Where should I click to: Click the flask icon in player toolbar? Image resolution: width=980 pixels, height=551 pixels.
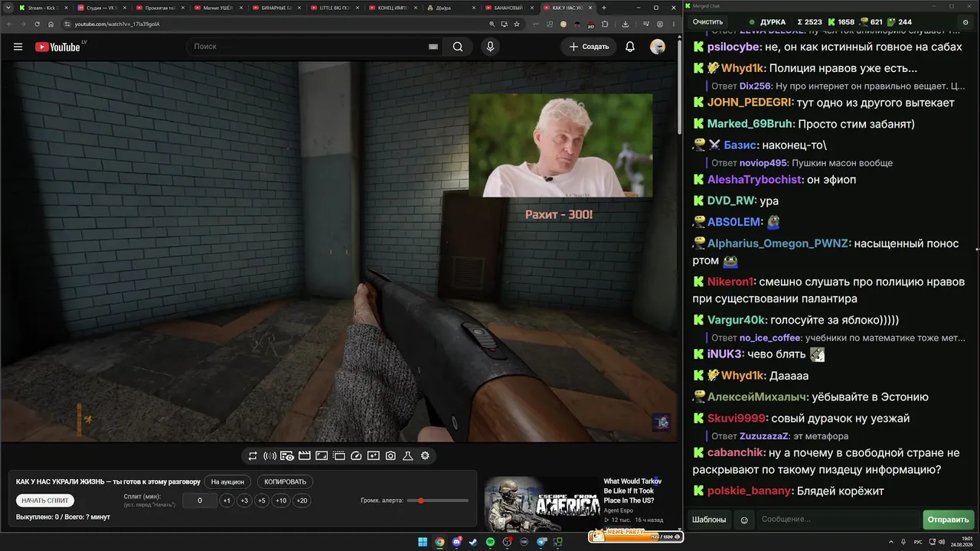pos(408,456)
